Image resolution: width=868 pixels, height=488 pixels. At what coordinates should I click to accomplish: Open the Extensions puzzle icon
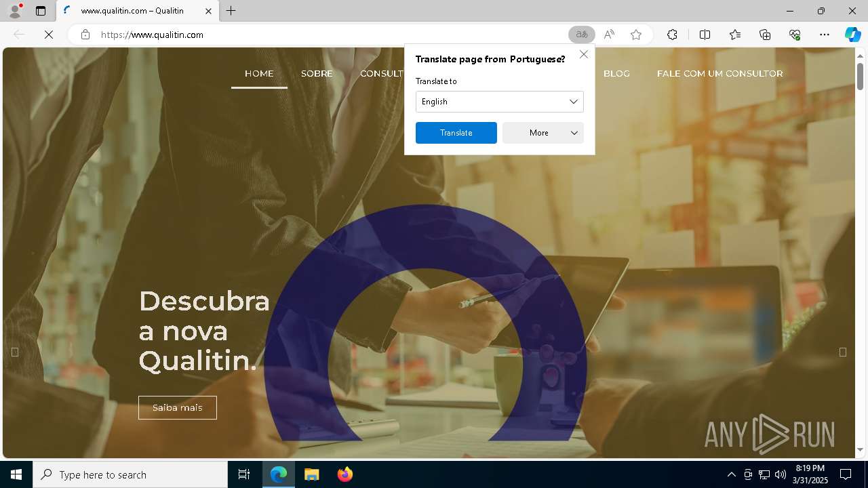point(672,35)
